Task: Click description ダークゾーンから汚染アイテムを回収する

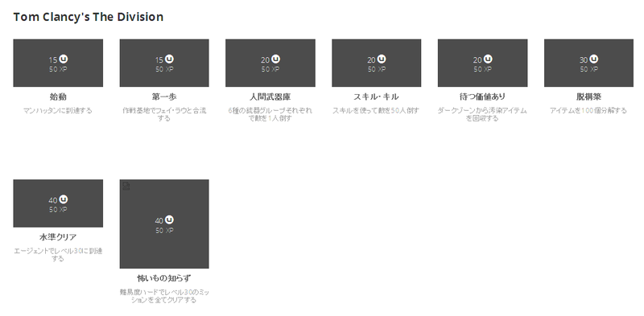Action: point(482,114)
